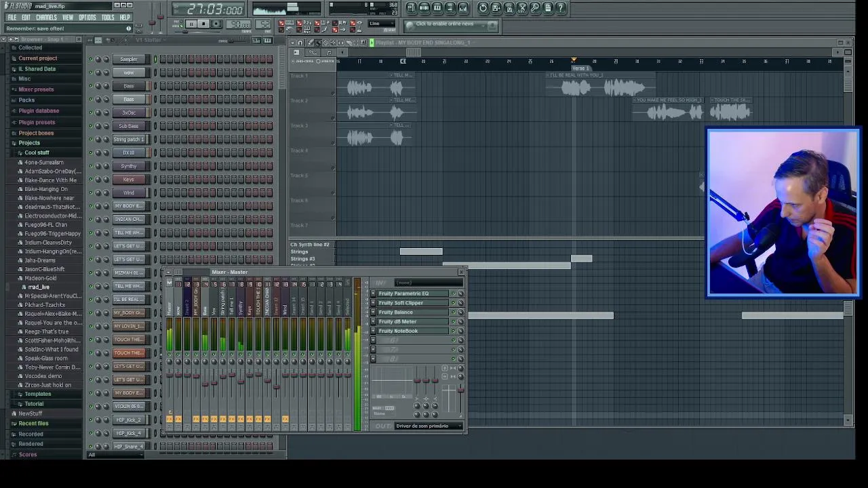Open keyboard editor icon in step sequencer header
The height and width of the screenshot is (488, 868).
268,41
